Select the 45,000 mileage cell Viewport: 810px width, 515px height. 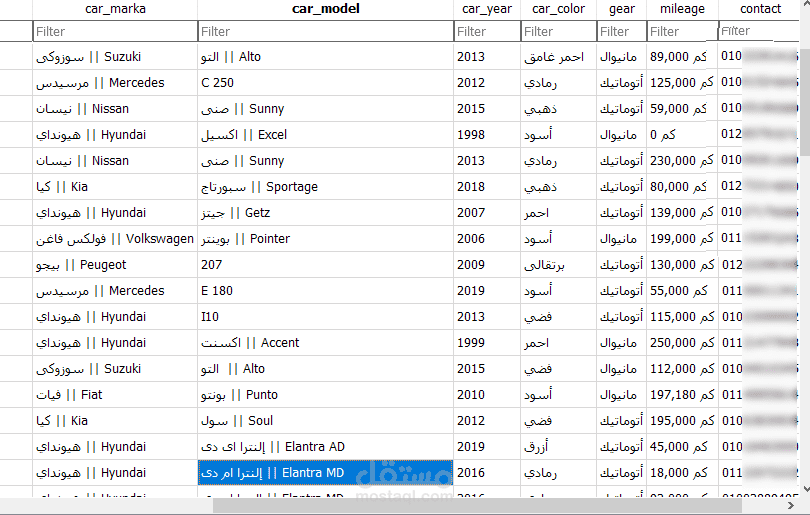(x=682, y=447)
